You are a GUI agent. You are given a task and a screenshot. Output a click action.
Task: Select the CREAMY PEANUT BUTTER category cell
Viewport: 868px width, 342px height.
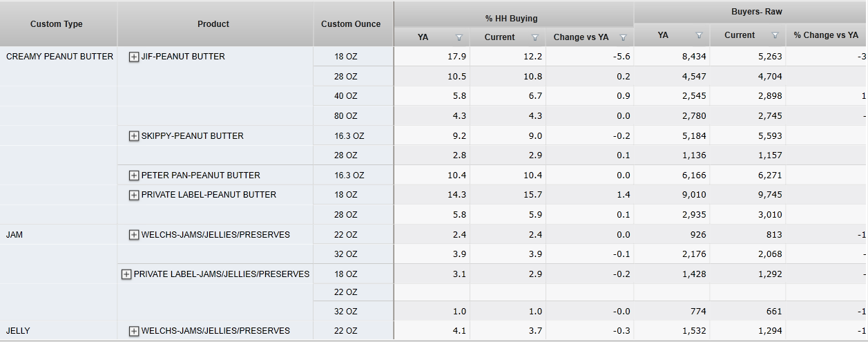[59, 57]
